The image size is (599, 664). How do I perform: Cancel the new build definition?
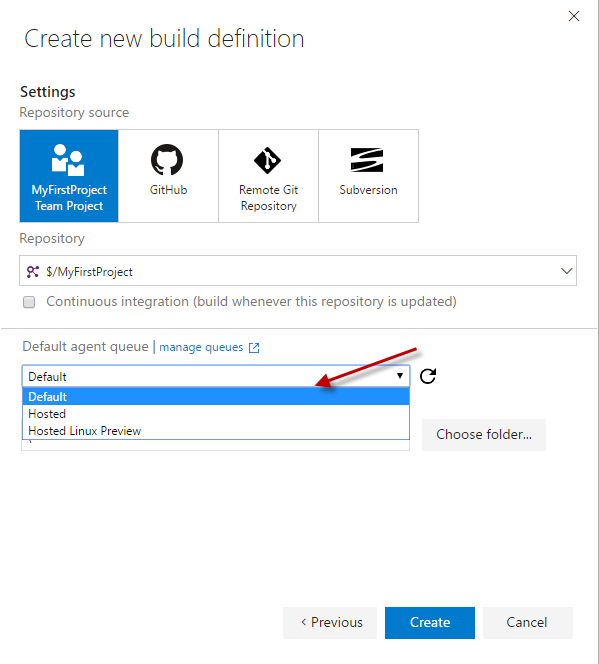tap(527, 622)
